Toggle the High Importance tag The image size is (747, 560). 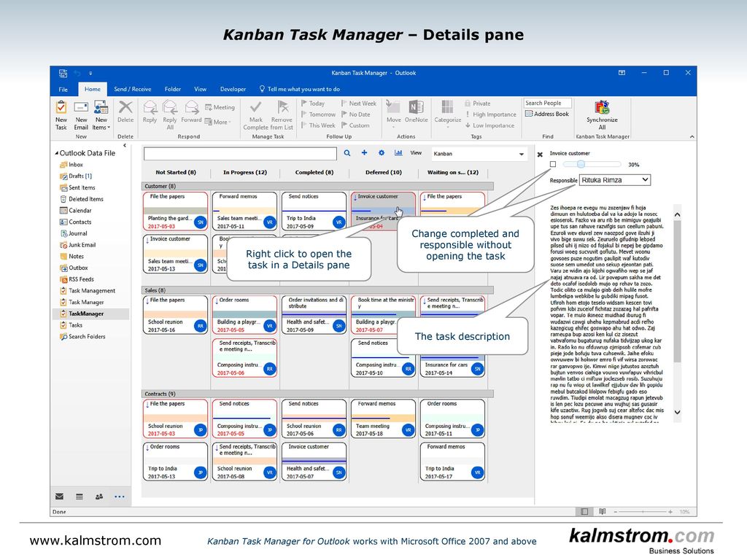click(491, 114)
